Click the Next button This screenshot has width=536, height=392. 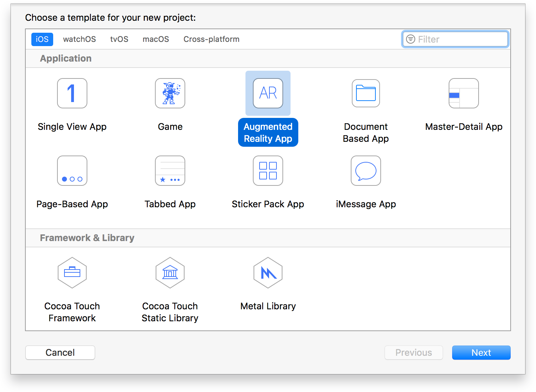(x=481, y=353)
